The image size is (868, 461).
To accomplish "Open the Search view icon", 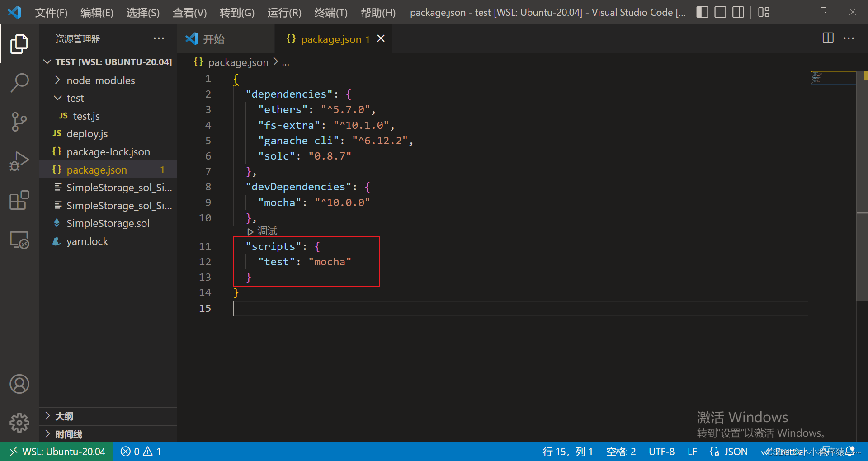I will click(19, 83).
